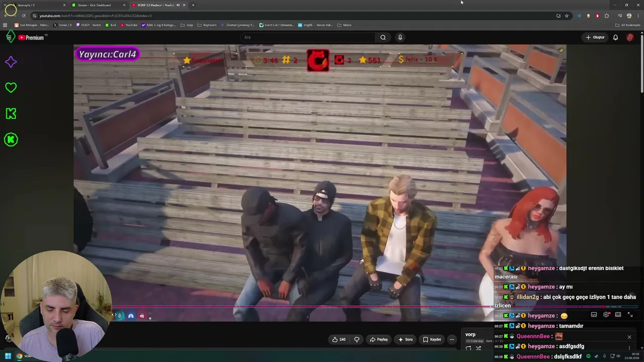Expand the KeyGivers bookmarks folder
The width and height of the screenshot is (644, 362).
tap(207, 25)
